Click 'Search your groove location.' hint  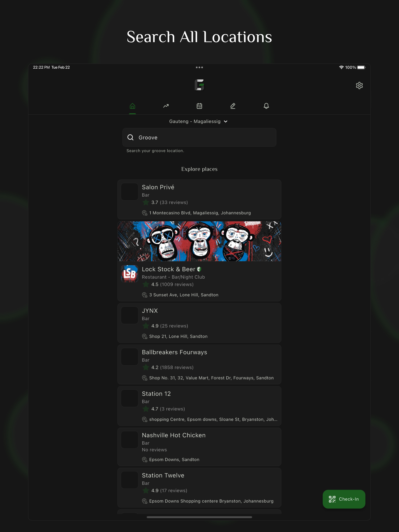tap(155, 151)
